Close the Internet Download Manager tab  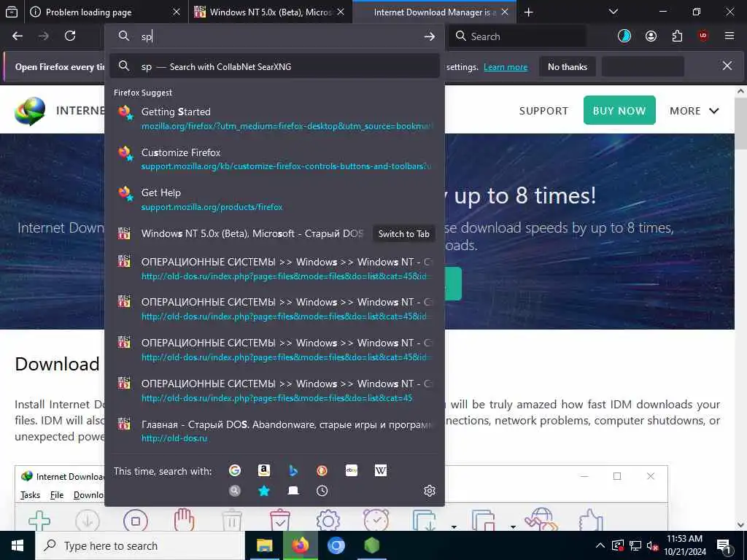pyautogui.click(x=505, y=12)
